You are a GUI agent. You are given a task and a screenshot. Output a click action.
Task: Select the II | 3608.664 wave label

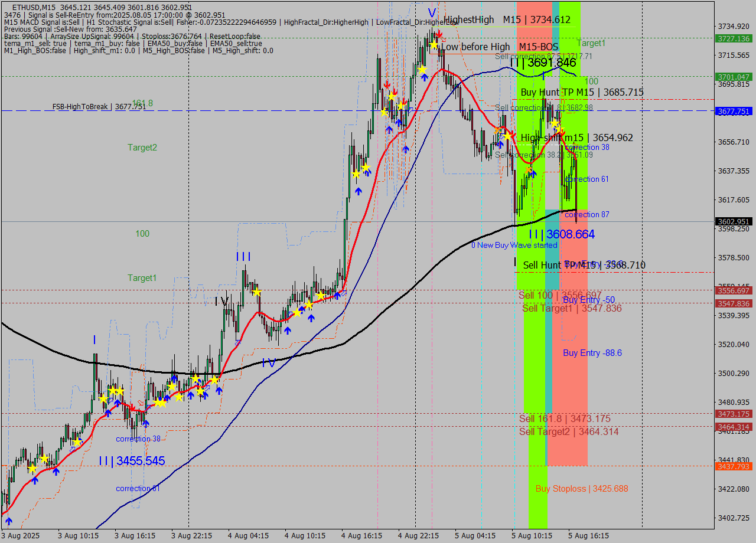[x=561, y=235]
